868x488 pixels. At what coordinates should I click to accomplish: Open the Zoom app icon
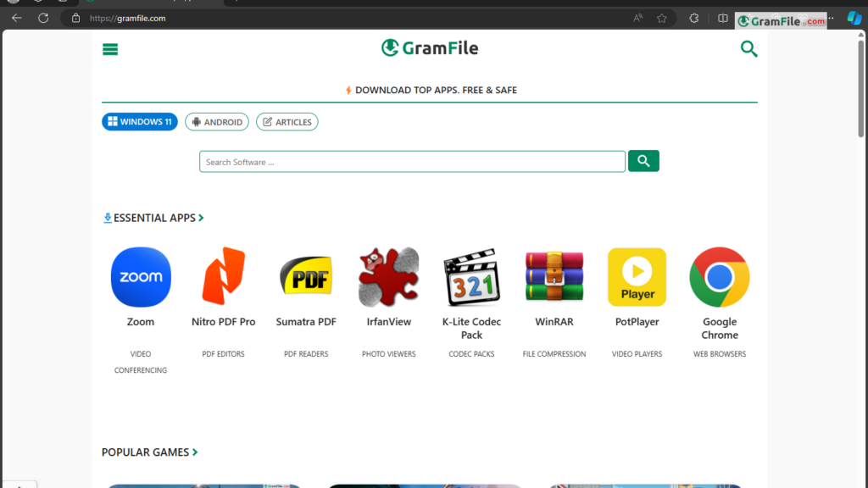click(x=141, y=277)
